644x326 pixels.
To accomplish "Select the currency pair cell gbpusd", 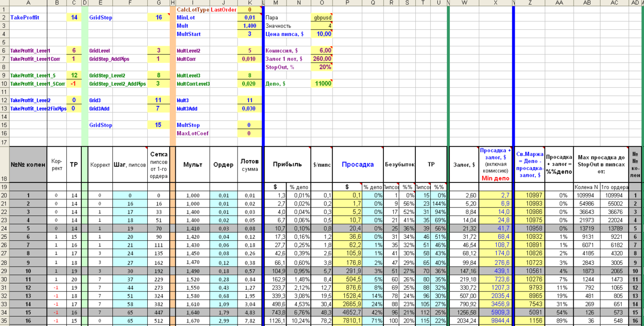I will [x=322, y=17].
